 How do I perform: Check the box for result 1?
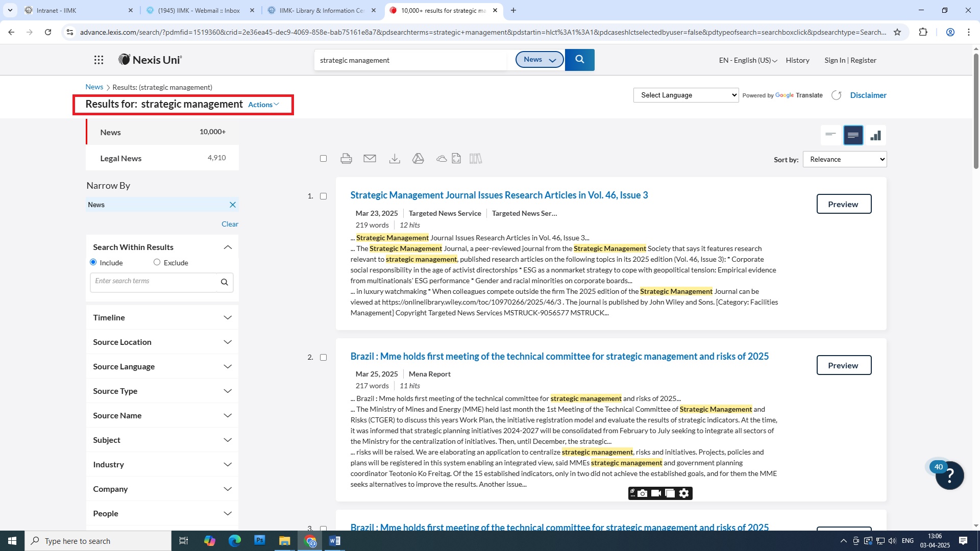coord(323,196)
